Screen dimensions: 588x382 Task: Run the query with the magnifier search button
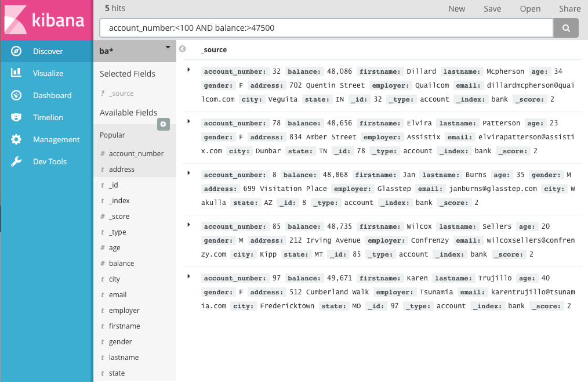[x=565, y=27]
